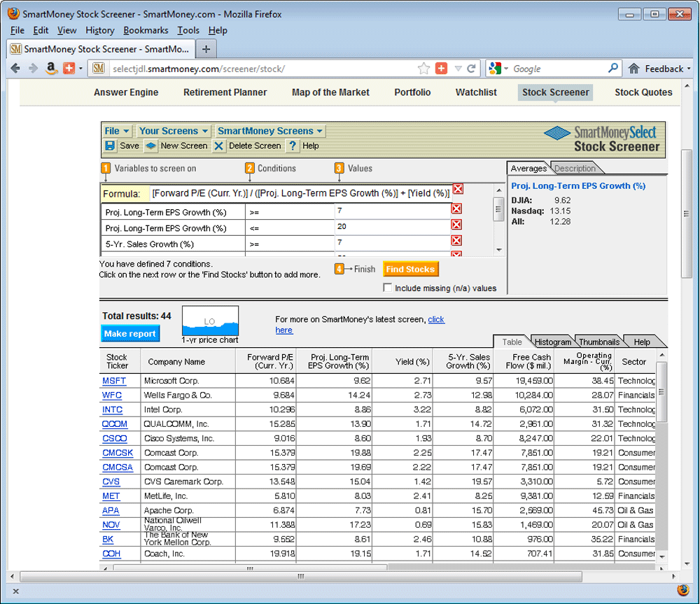Open the URL history dropdown arrow
Image resolution: width=700 pixels, height=604 pixels.
click(458, 69)
